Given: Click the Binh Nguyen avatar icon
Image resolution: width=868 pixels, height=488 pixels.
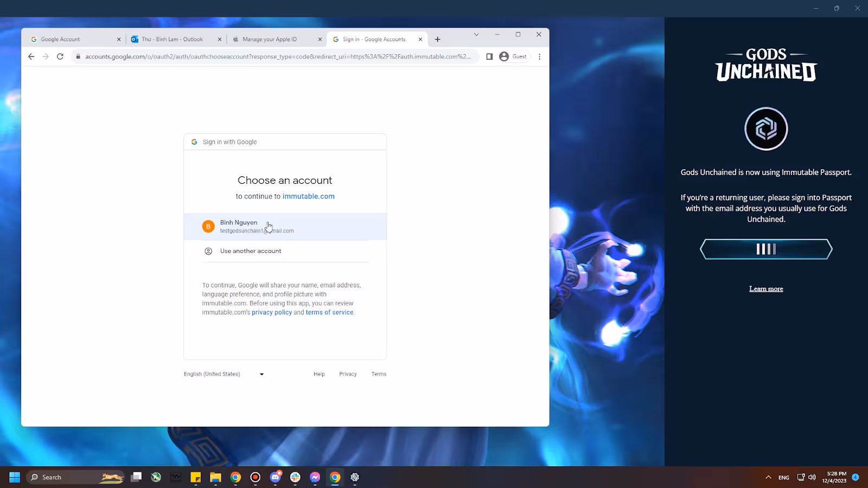Looking at the screenshot, I should tap(208, 226).
